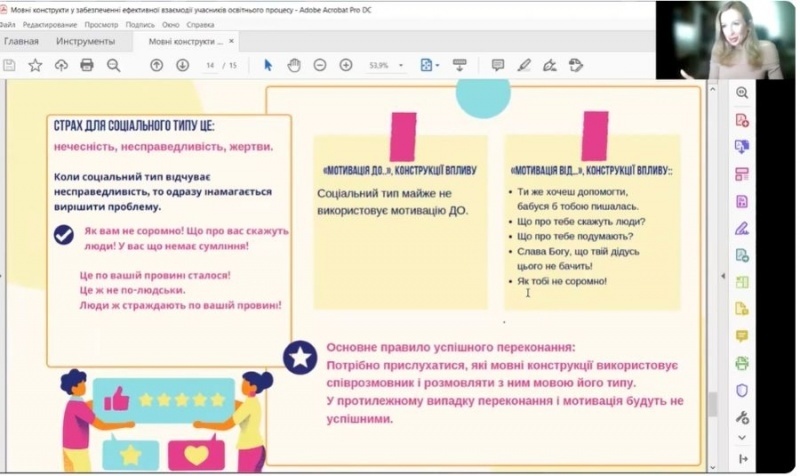The image size is (800, 476).
Task: Go to the previous page with up arrow
Action: [156, 65]
